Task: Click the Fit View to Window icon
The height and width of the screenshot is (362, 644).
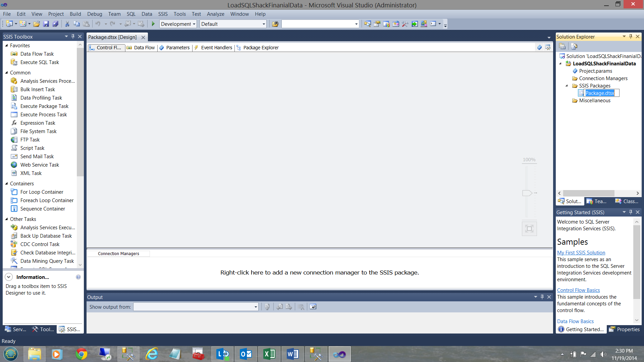Action: [x=529, y=229]
